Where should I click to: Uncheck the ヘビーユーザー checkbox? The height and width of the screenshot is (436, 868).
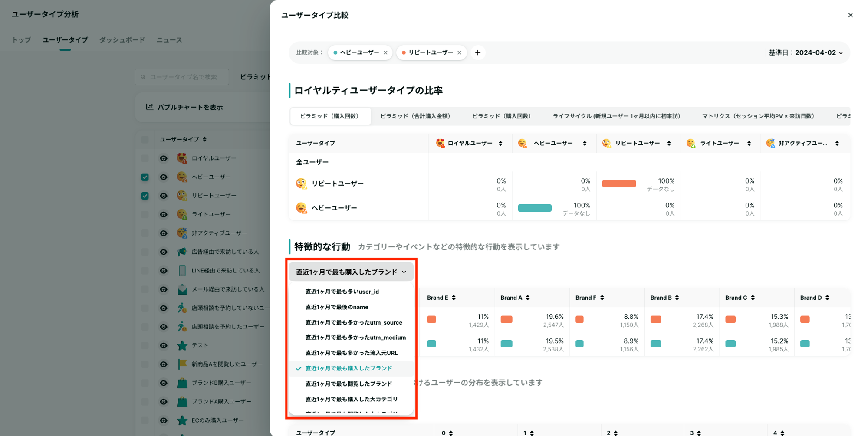pyautogui.click(x=145, y=177)
